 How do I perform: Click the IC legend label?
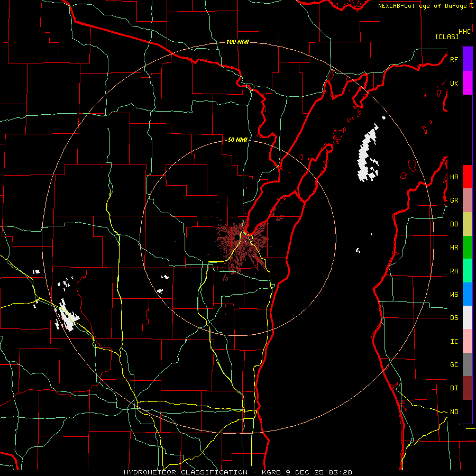454,342
